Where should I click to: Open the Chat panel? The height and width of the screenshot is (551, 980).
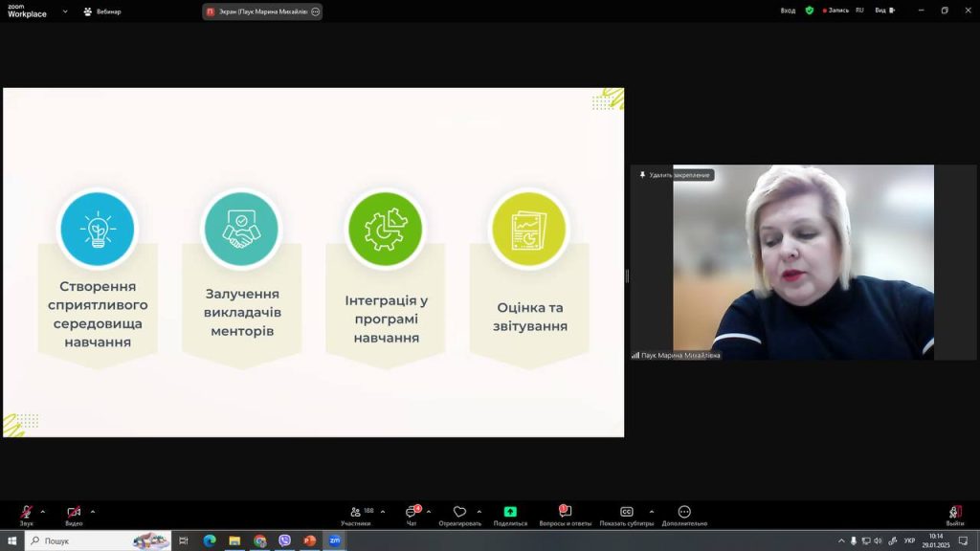click(411, 515)
